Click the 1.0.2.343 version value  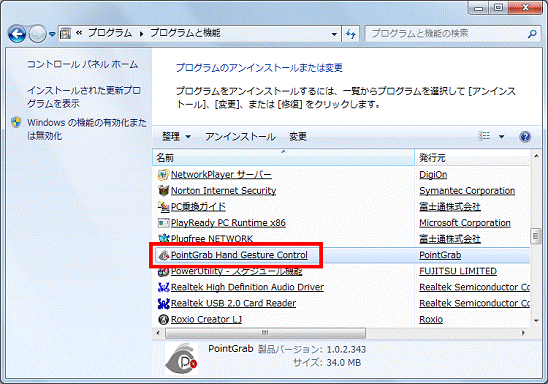click(x=346, y=349)
